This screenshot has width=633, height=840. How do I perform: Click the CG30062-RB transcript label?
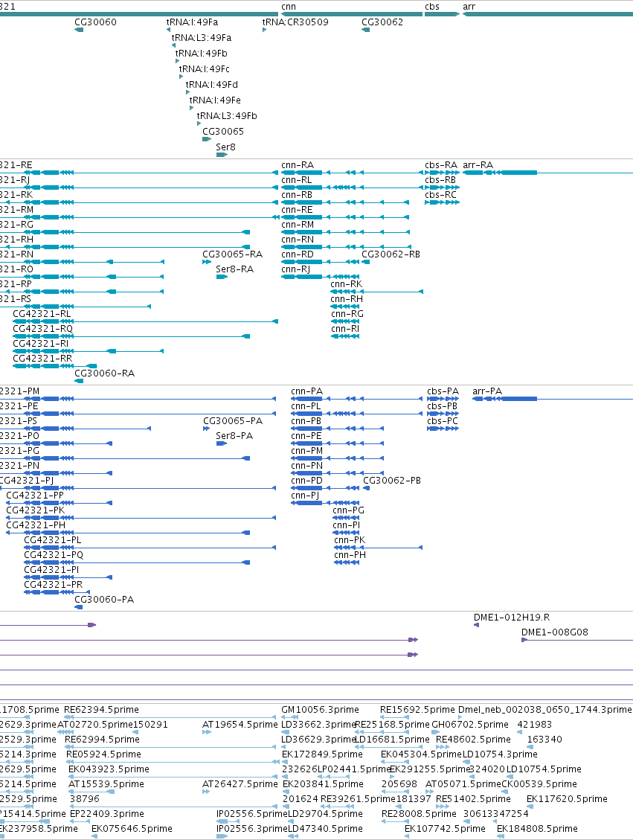coord(391,254)
